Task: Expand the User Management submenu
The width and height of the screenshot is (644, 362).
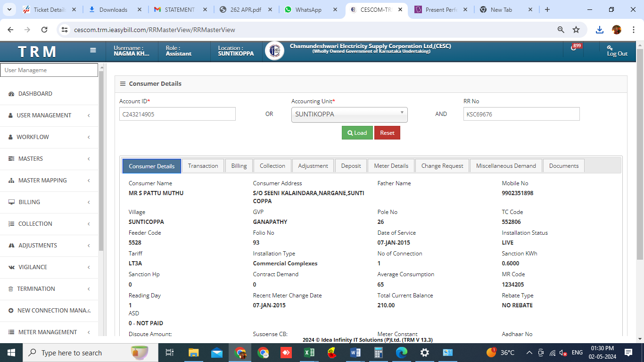Action: [89, 115]
